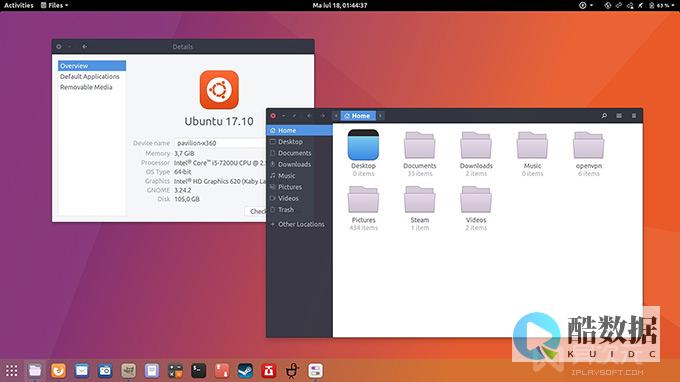Click the Home path bar button
The height and width of the screenshot is (382, 680).
click(x=358, y=116)
